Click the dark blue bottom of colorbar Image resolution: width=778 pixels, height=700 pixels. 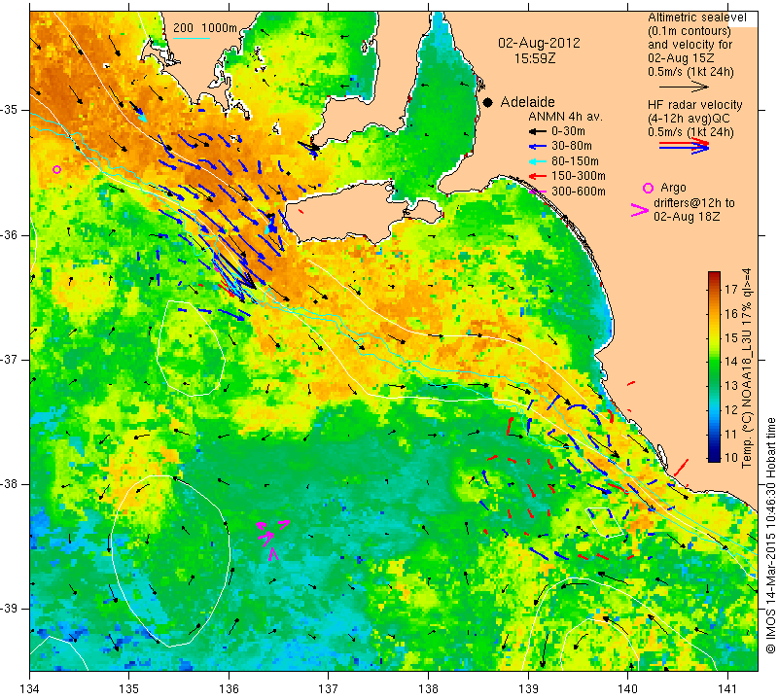pyautogui.click(x=714, y=457)
